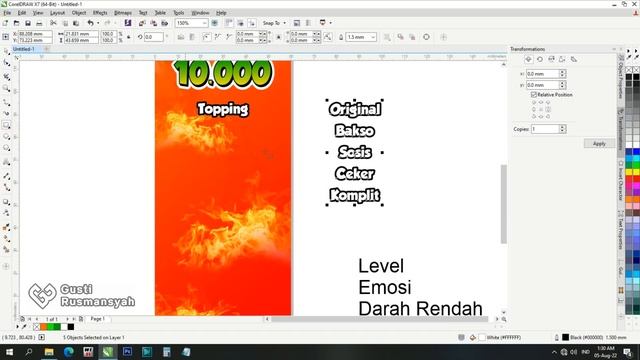The width and height of the screenshot is (640, 360).
Task: Select the Drop Shadow tool in toolbox
Action: (x=6, y=202)
